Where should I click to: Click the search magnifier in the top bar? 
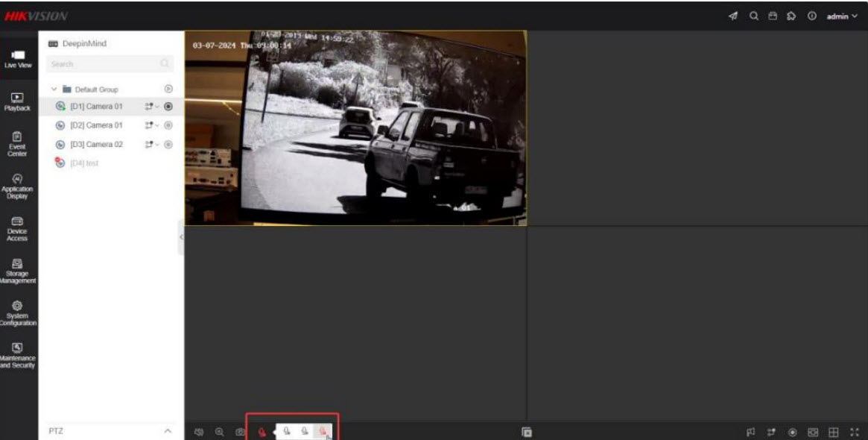(754, 16)
